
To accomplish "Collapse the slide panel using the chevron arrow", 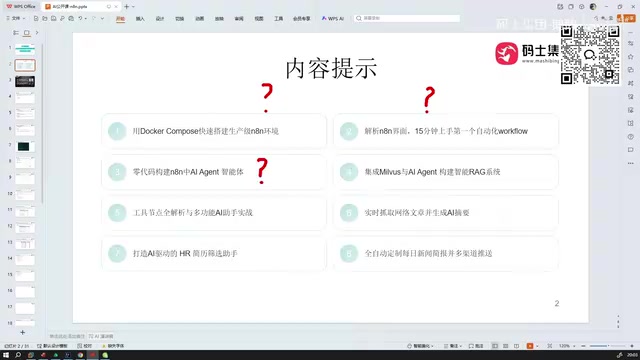I will coord(37,33).
